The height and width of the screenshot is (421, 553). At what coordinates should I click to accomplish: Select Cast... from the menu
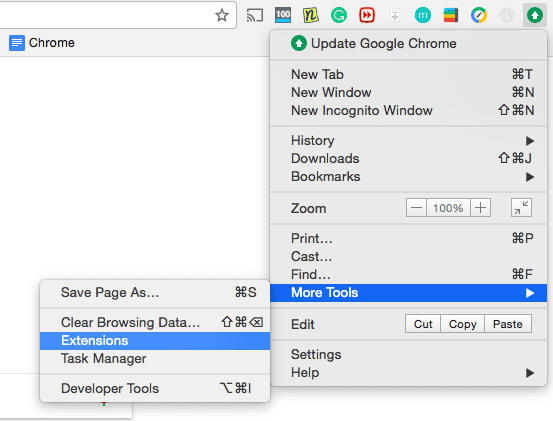(408, 256)
